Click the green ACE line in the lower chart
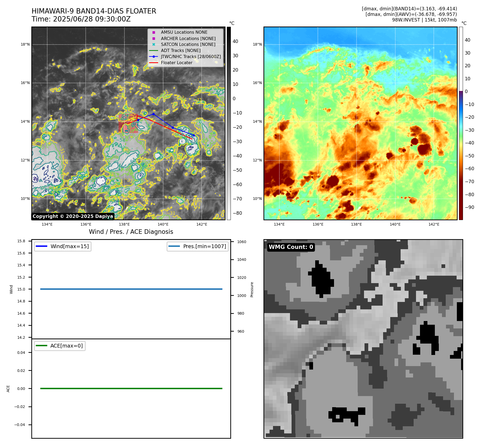This screenshot has width=481, height=448. (131, 388)
